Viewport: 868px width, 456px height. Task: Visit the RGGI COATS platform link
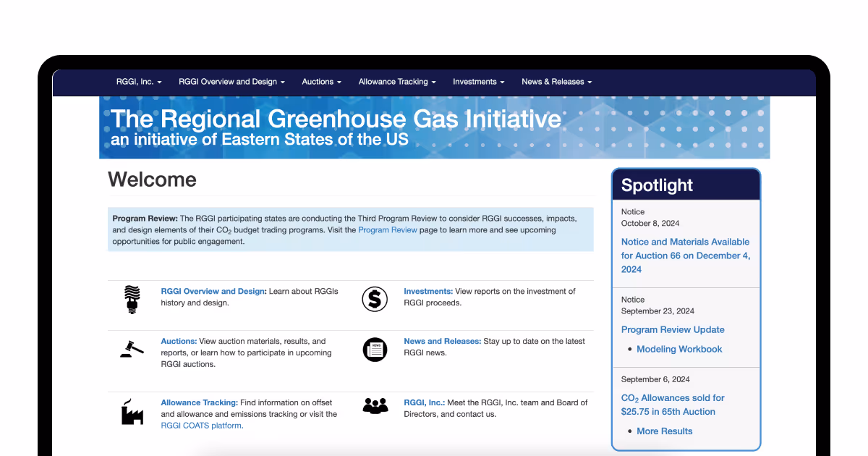pyautogui.click(x=202, y=426)
